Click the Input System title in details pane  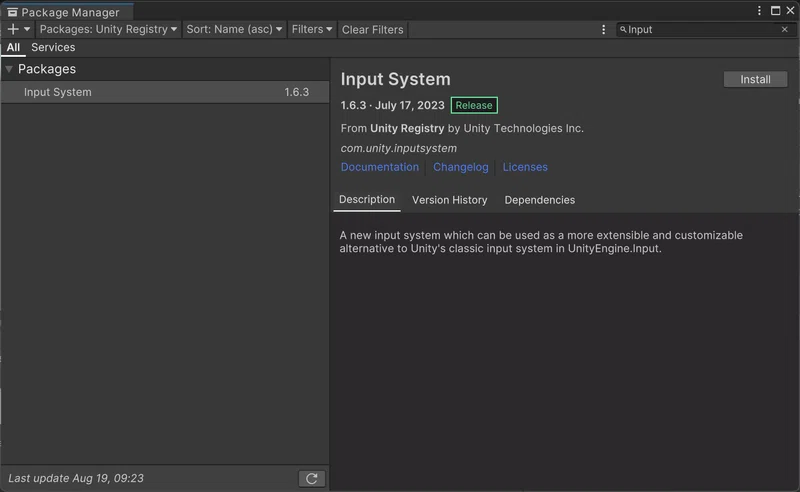click(395, 79)
